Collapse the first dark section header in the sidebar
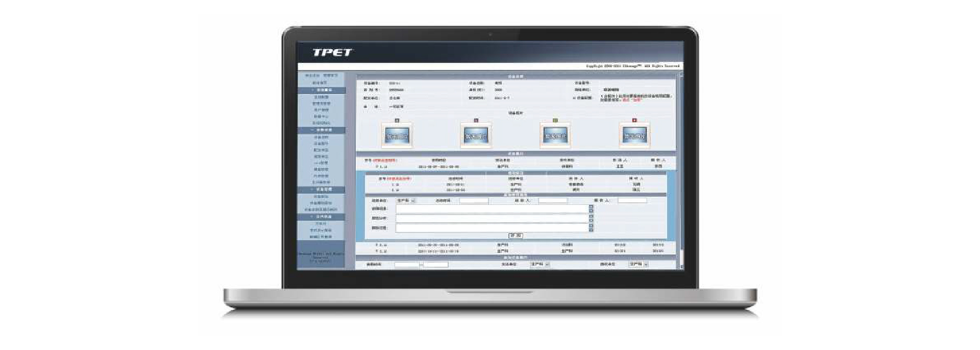The height and width of the screenshot is (350, 980). 322,90
